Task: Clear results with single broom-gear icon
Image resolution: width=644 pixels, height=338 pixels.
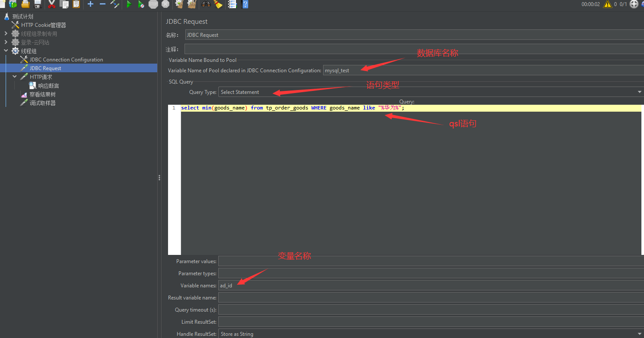Action: (179, 4)
